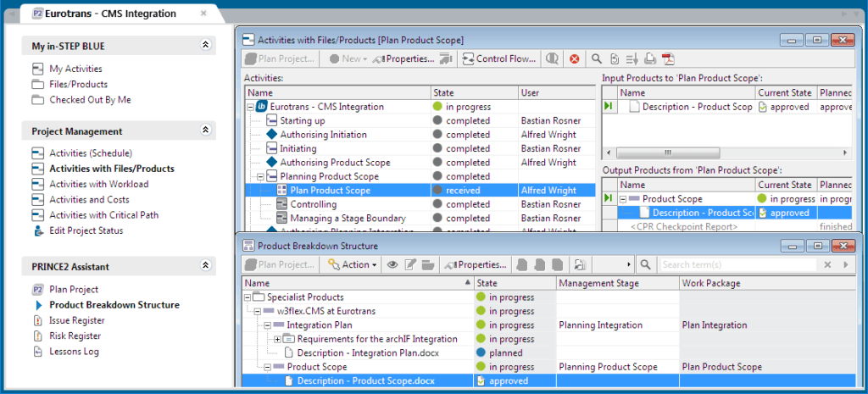This screenshot has width=868, height=394.
Task: Collapse the PRINCE2 Assistant section
Action: [206, 266]
